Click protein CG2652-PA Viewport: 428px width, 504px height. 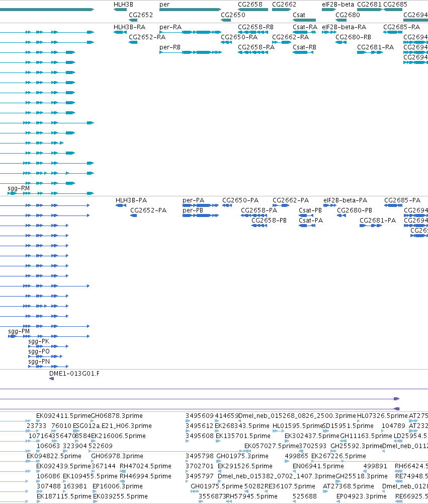(148, 210)
